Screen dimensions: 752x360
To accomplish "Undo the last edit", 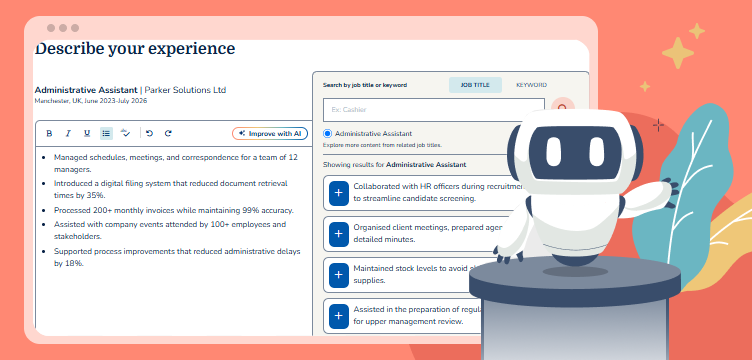I will click(149, 134).
